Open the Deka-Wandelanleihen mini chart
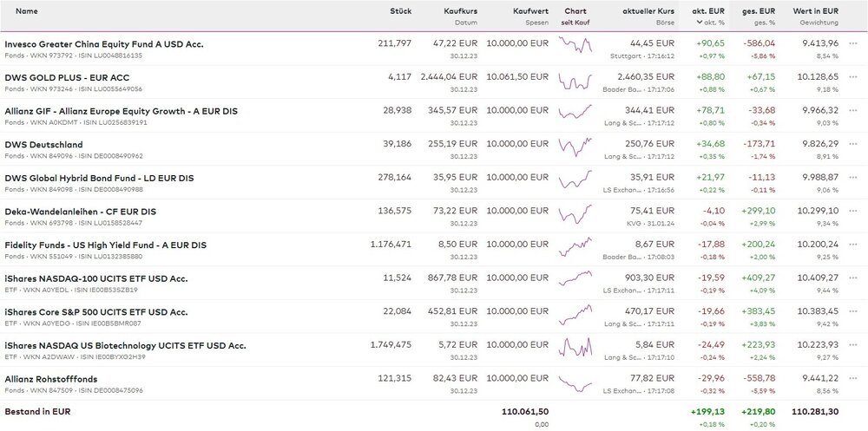868x431 pixels. [x=575, y=216]
